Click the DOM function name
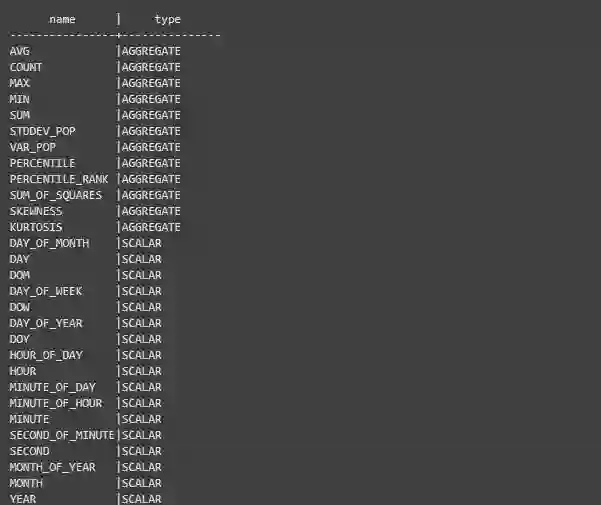 (20, 275)
